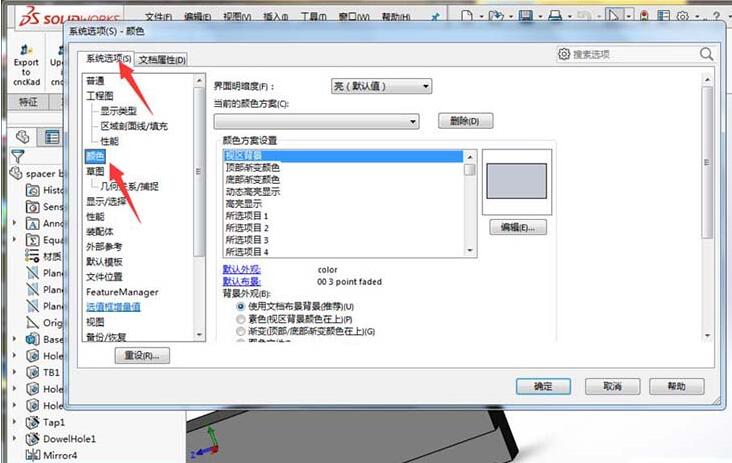
Task: Open the 界面明暗度 brightness dropdown
Action: pyautogui.click(x=381, y=86)
